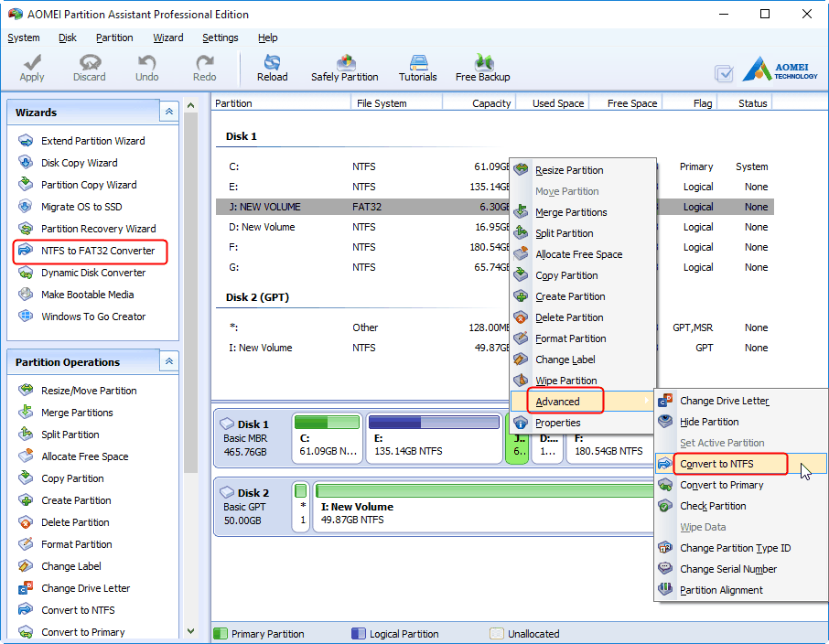Image resolution: width=829 pixels, height=644 pixels.
Task: Select the D: New Volume row
Action: (x=495, y=227)
